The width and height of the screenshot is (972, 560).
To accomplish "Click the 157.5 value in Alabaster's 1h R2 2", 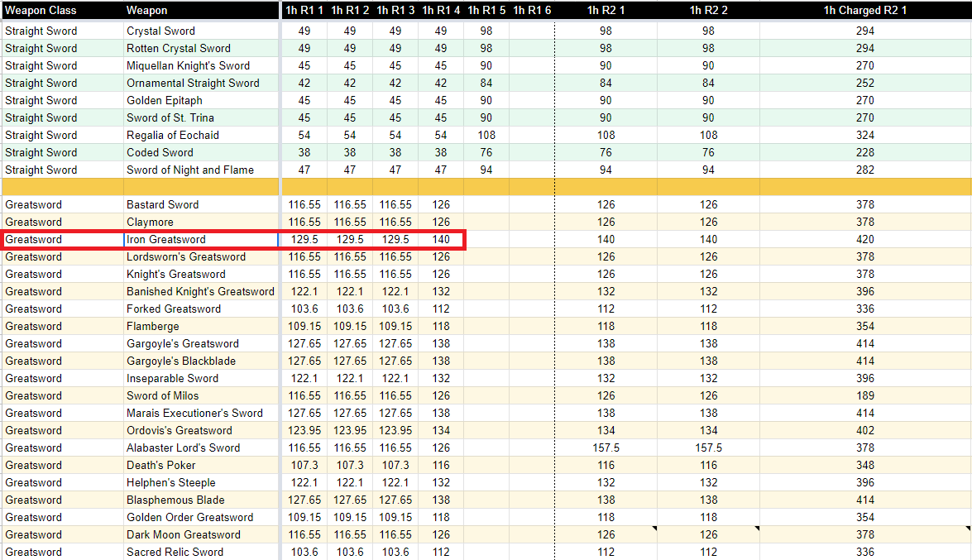I will (709, 448).
